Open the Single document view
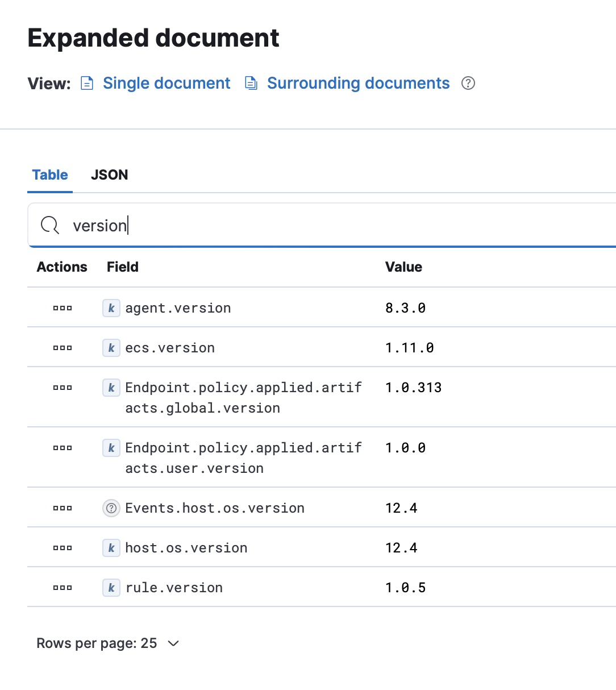The height and width of the screenshot is (690, 616). click(x=166, y=83)
